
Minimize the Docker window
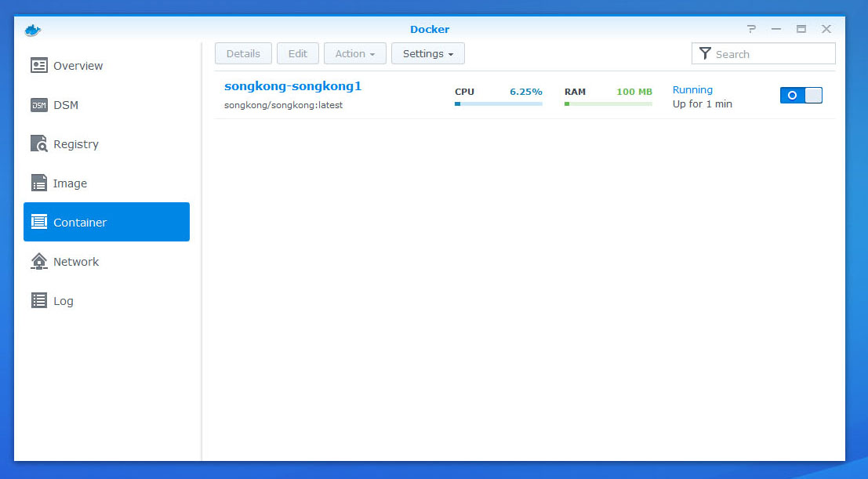point(776,29)
